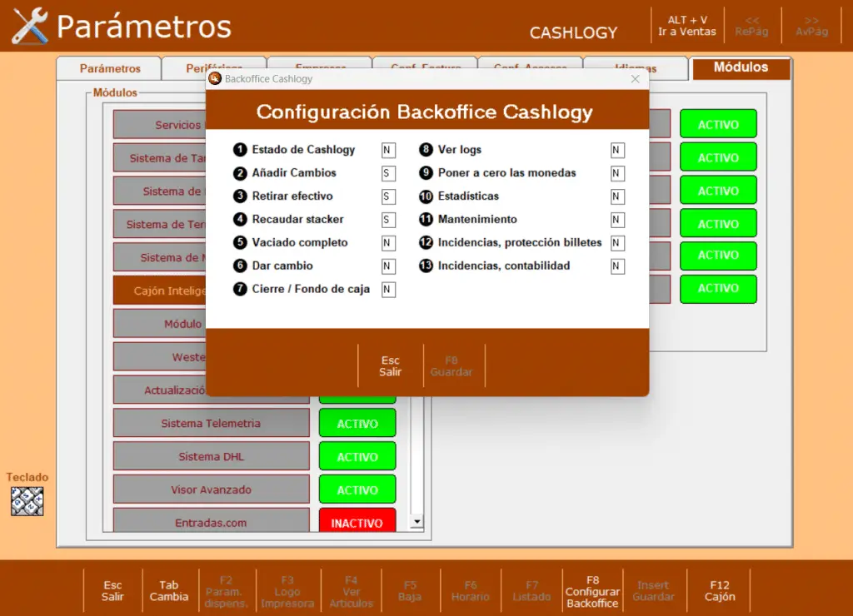Close the Backoffice Cashlogy dialog
Image resolution: width=853 pixels, height=616 pixels.
635,79
